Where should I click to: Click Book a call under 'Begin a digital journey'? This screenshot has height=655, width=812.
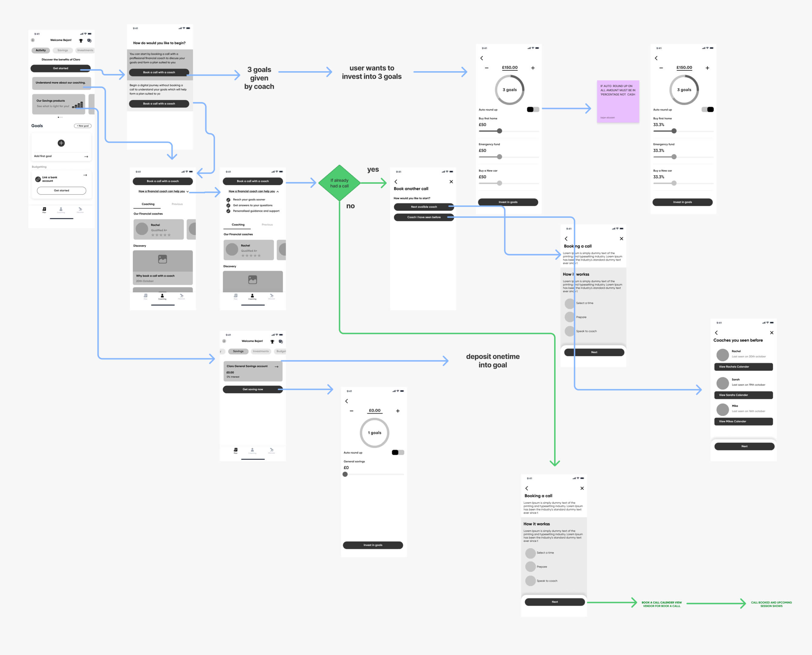(159, 104)
